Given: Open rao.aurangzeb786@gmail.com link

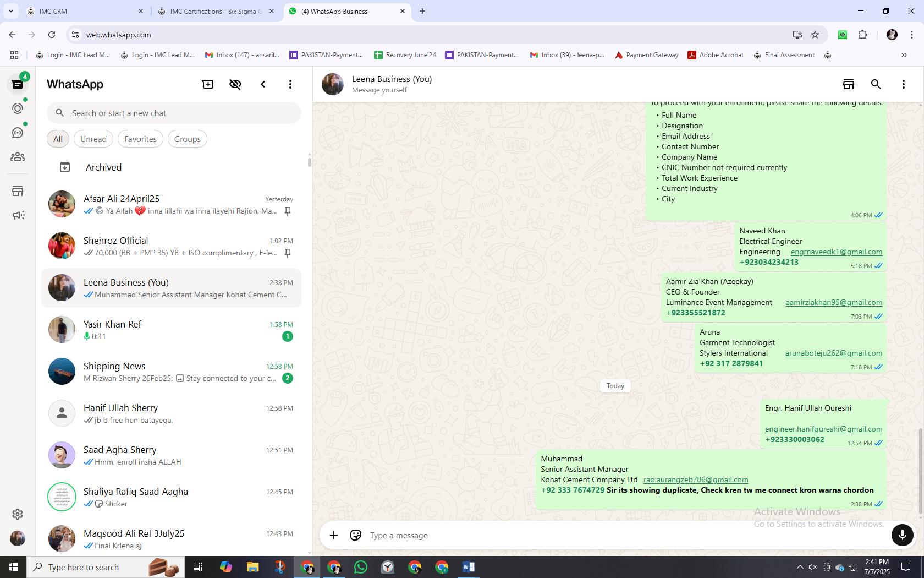Looking at the screenshot, I should [x=696, y=479].
